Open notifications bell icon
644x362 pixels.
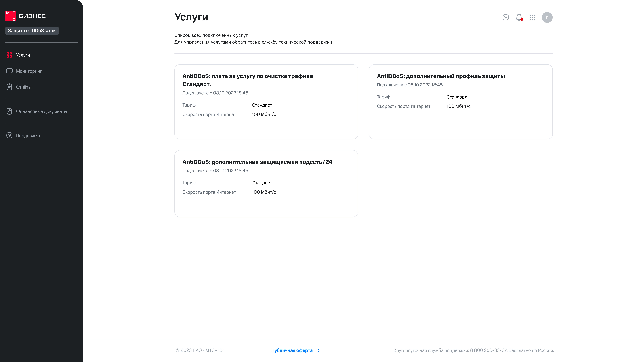coord(519,17)
